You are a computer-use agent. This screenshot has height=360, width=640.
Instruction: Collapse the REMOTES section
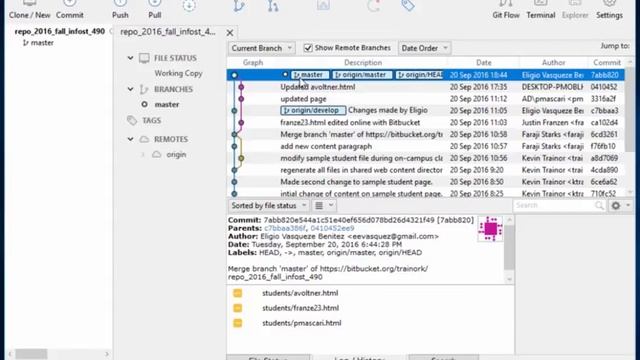130,140
